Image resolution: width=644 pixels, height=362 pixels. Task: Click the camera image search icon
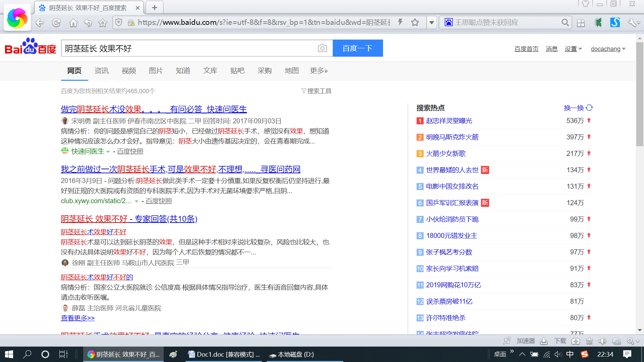pos(322,48)
